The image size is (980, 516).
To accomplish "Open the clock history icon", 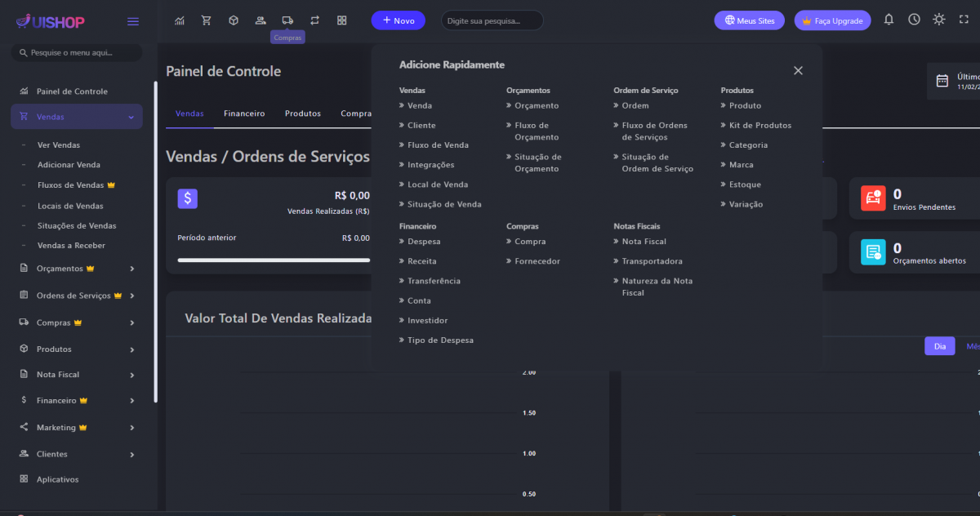I will pyautogui.click(x=914, y=20).
